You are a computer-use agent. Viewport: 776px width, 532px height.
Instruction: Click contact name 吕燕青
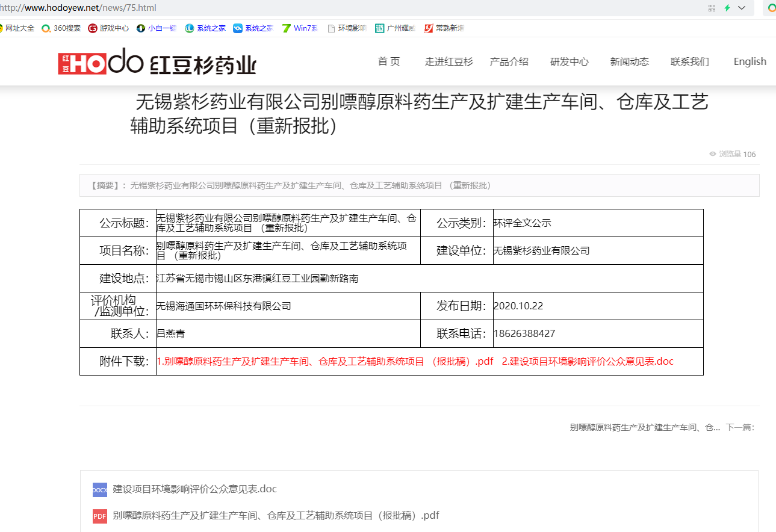171,334
